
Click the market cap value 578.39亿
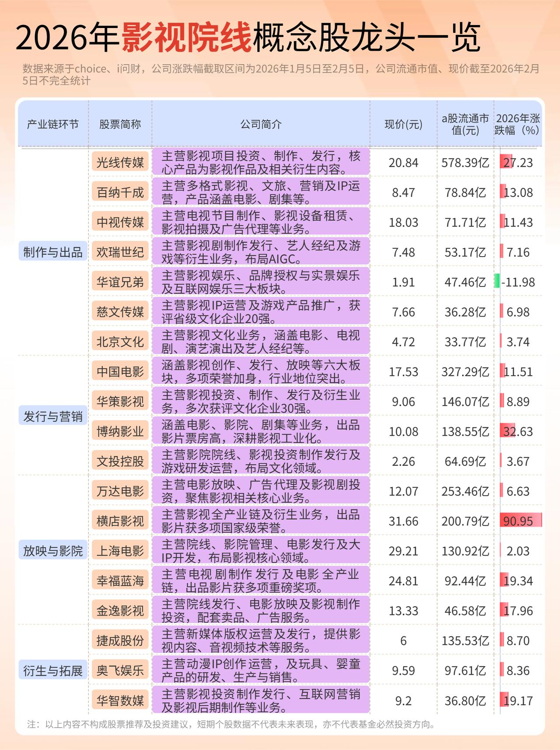(x=465, y=163)
